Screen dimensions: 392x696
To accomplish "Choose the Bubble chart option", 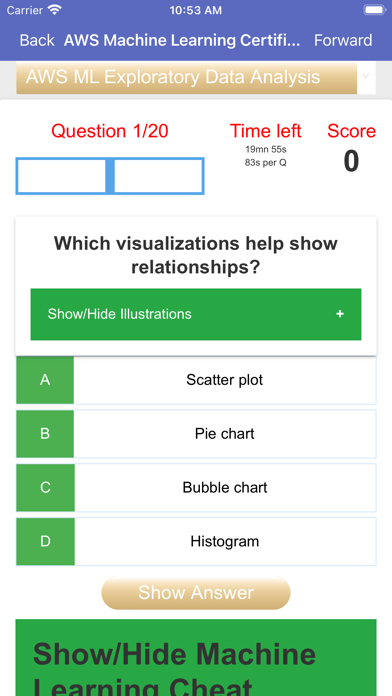I will click(225, 487).
